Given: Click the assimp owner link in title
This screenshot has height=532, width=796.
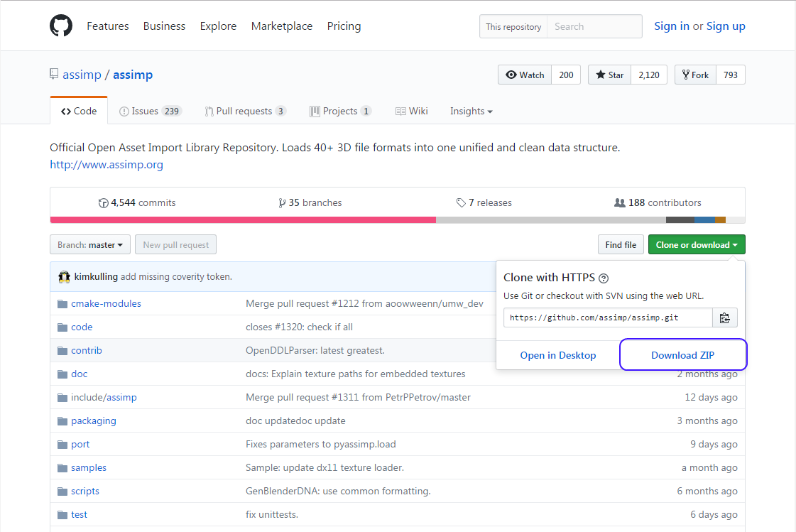Looking at the screenshot, I should tap(82, 75).
